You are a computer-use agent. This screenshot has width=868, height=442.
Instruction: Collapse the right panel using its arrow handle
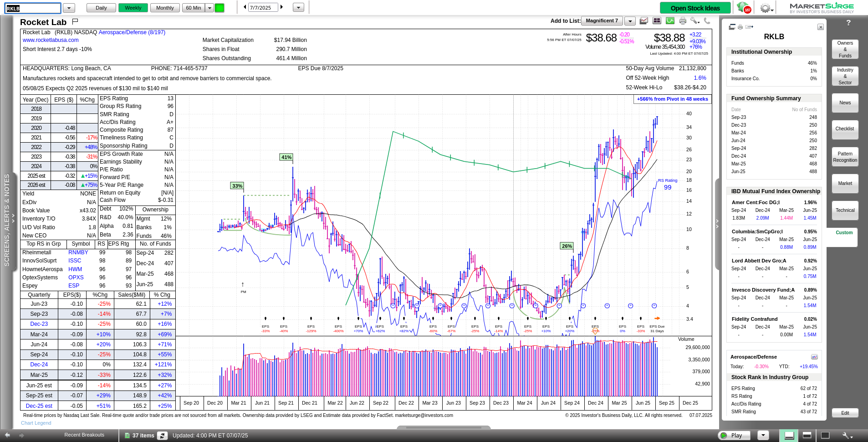[x=717, y=223]
